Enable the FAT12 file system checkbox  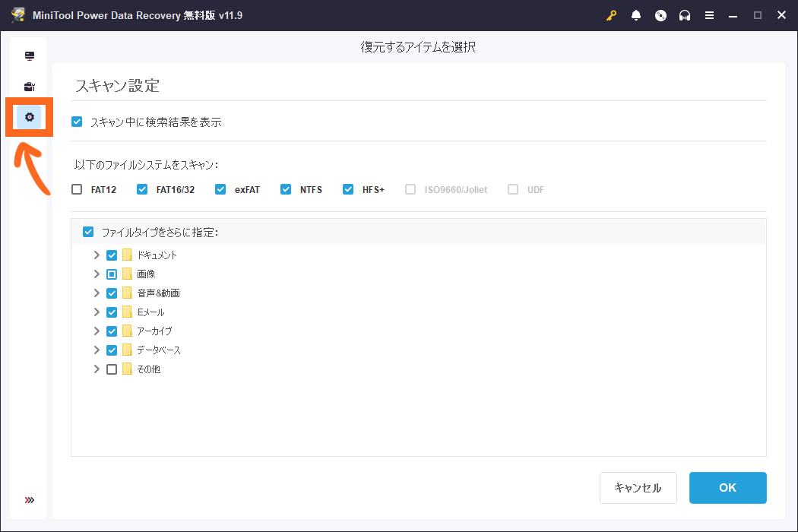click(77, 189)
